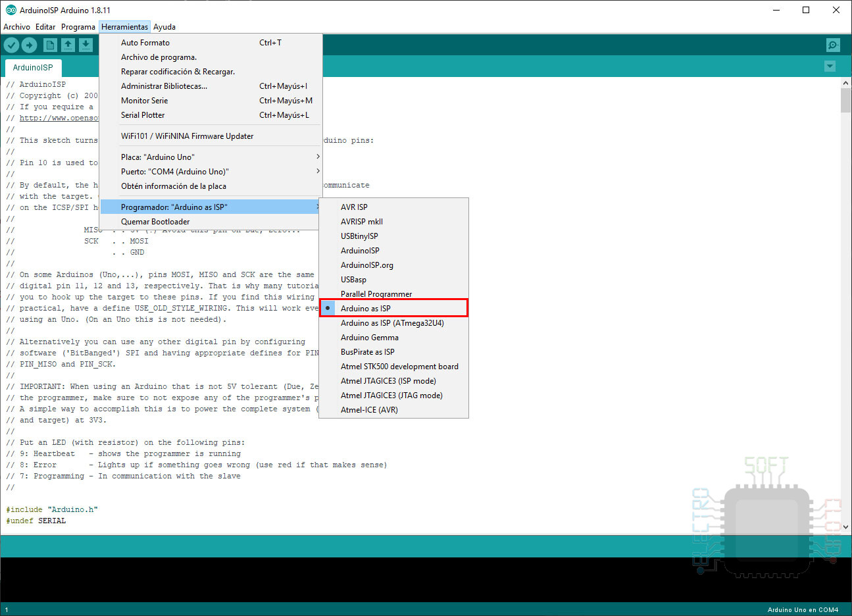The image size is (852, 616).
Task: Expand the Programador submenu arrow
Action: point(317,207)
